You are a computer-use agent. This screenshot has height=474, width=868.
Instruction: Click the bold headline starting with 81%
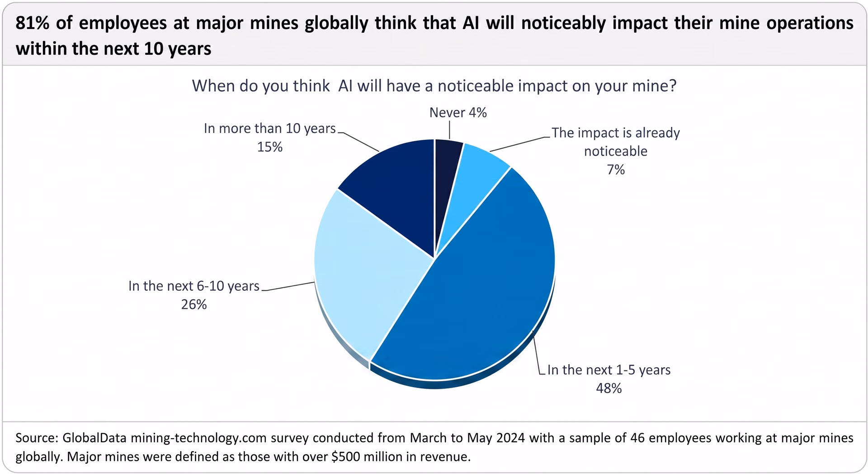click(434, 36)
